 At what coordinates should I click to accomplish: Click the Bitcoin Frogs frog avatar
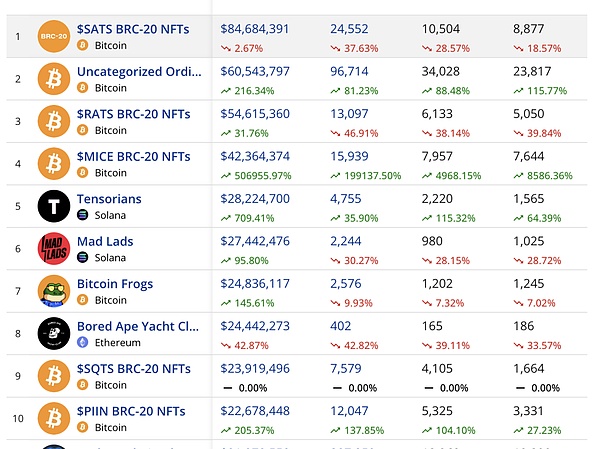[53, 291]
